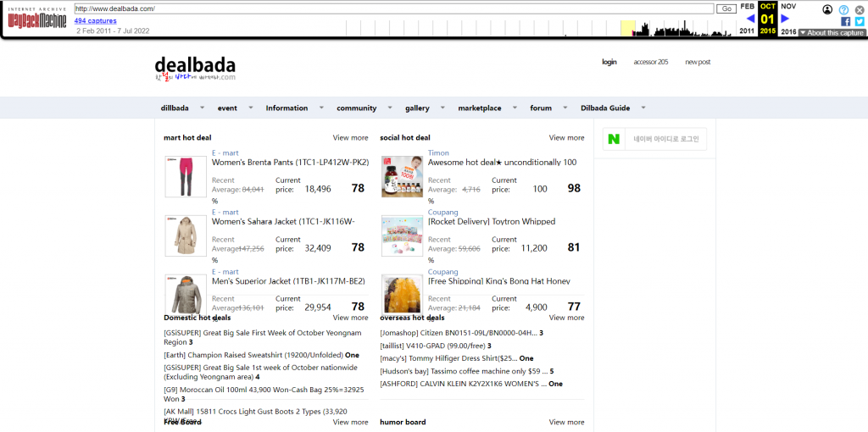Open Women's Sahara Jacket deal title
The height and width of the screenshot is (432, 868).
[x=283, y=221]
